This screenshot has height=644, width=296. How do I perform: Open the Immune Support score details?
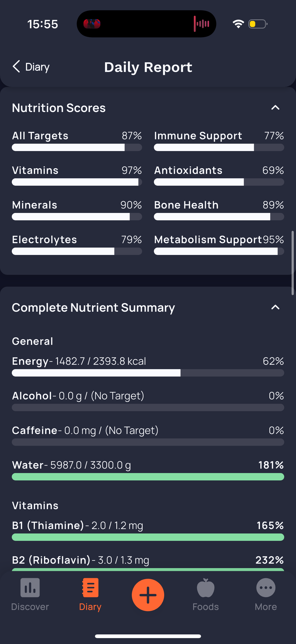219,140
